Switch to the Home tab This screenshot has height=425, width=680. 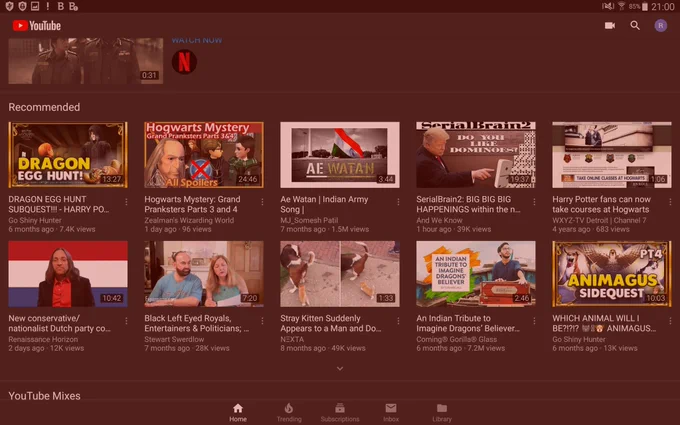coord(238,412)
